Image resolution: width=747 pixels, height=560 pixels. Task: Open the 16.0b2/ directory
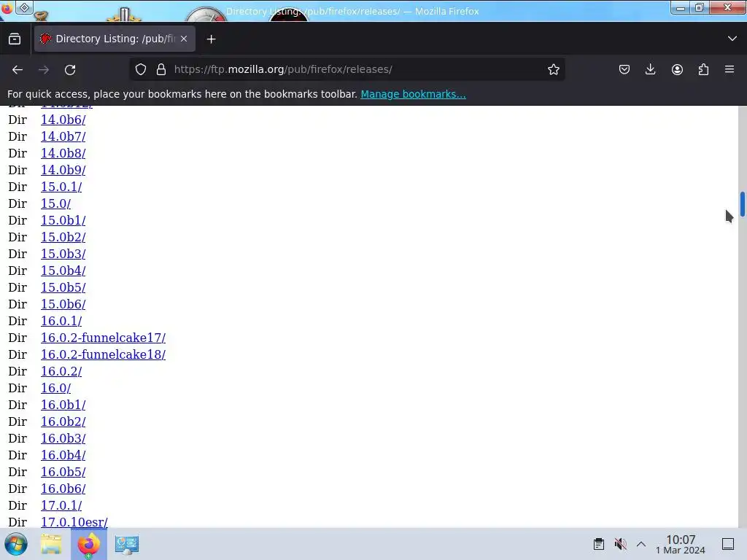[63, 422]
